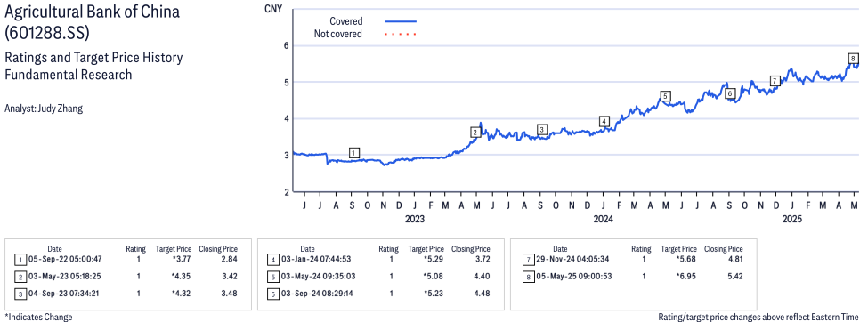Screen dimensions: 868x322
Task: Click the 'CNY' axis unit label
Action: click(272, 9)
